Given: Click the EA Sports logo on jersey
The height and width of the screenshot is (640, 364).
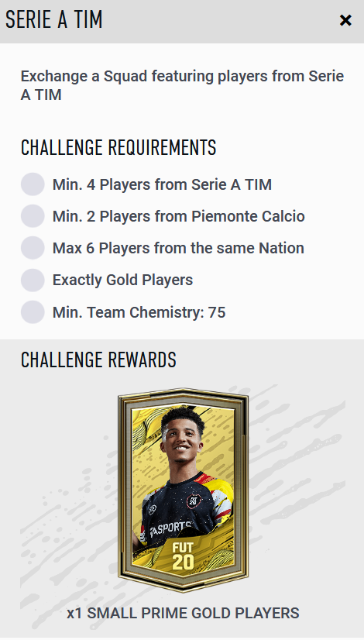Looking at the screenshot, I should click(x=170, y=529).
